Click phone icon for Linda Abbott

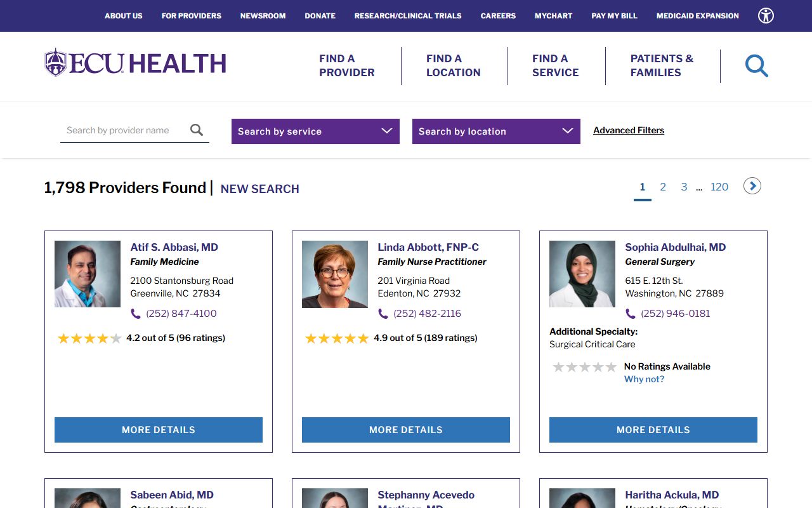[383, 314]
